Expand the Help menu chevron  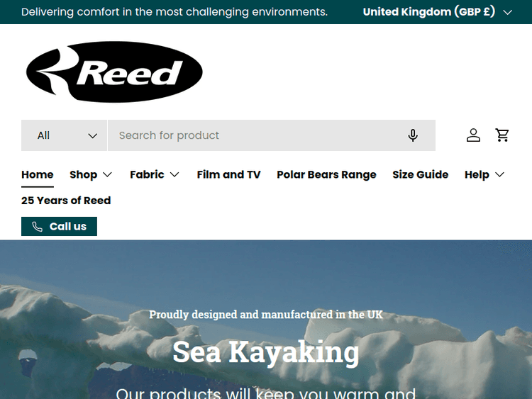click(499, 174)
